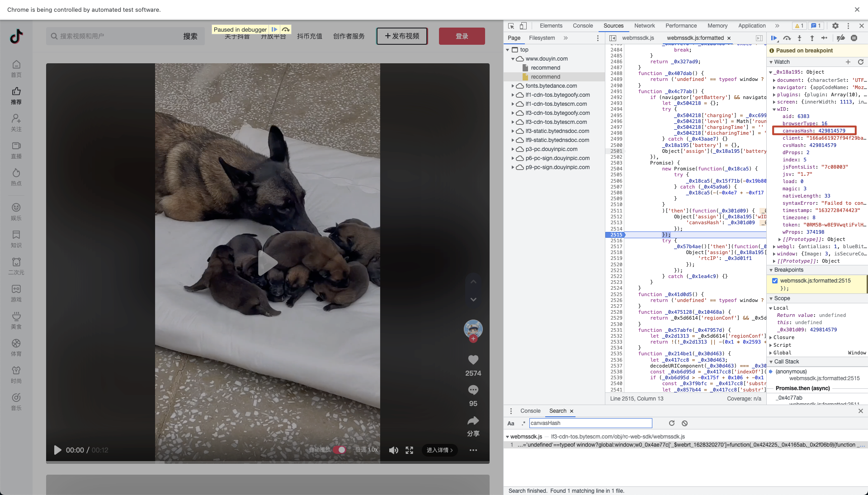Click the canvasHash search input field

coord(590,424)
